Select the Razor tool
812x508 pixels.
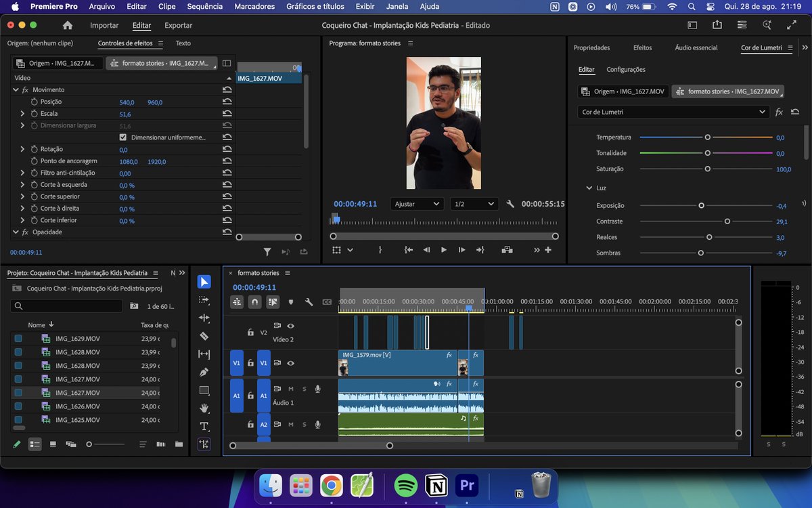(204, 336)
